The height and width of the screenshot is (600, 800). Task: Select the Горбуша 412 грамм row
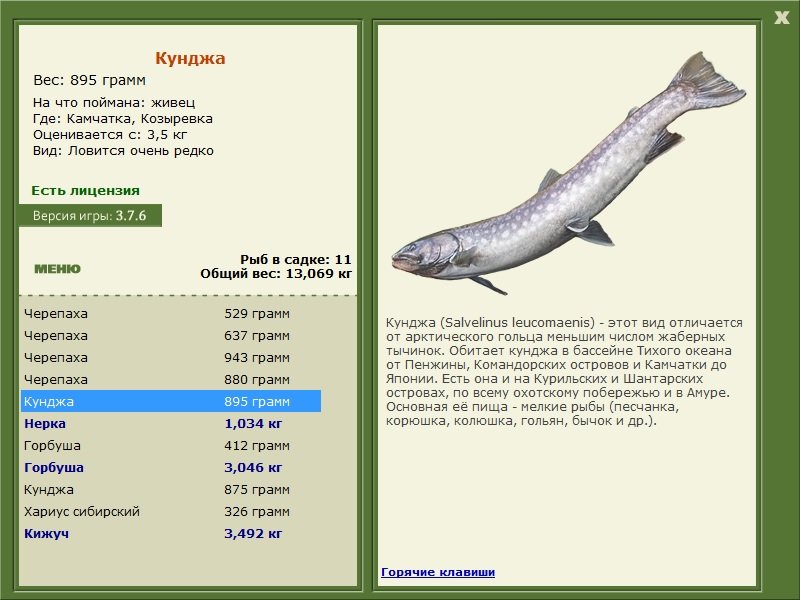[x=171, y=445]
